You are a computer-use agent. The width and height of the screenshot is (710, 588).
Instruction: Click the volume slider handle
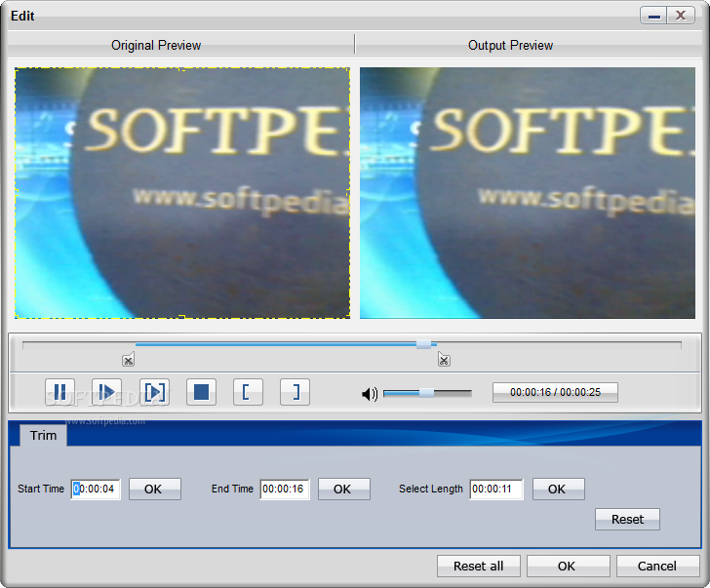426,393
